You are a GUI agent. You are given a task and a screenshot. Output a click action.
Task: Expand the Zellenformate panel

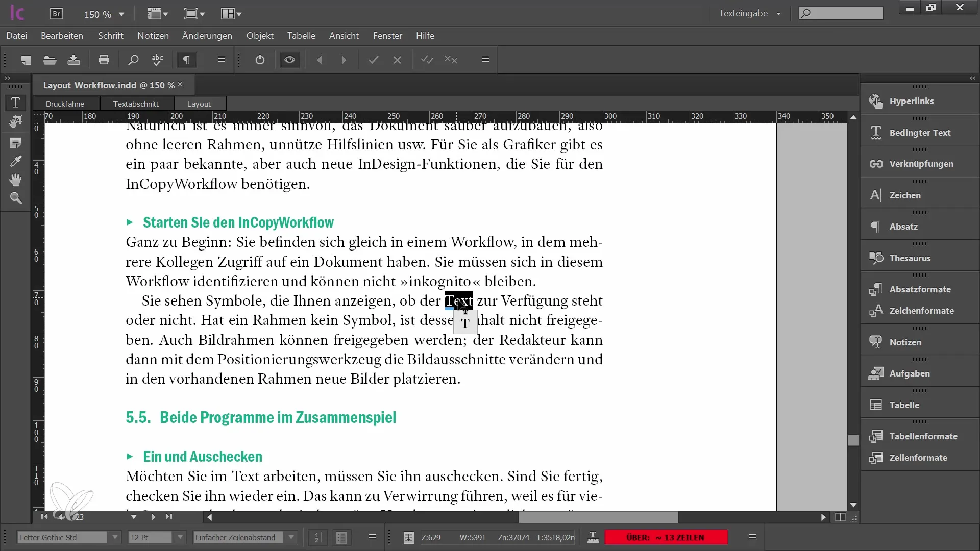coord(918,458)
